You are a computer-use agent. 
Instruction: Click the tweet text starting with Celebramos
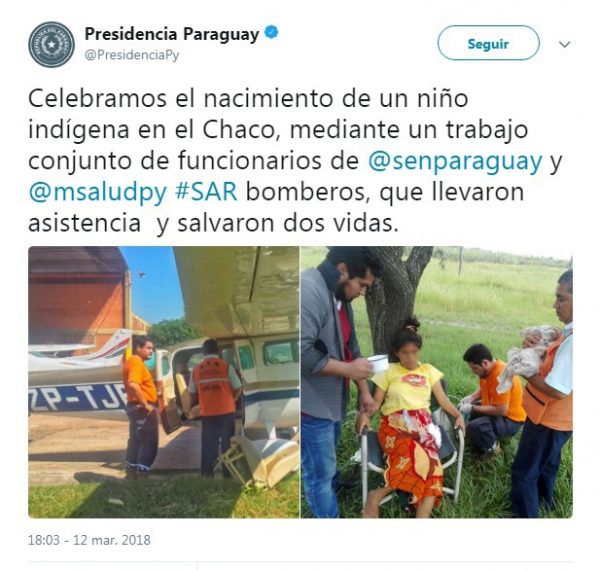click(295, 161)
